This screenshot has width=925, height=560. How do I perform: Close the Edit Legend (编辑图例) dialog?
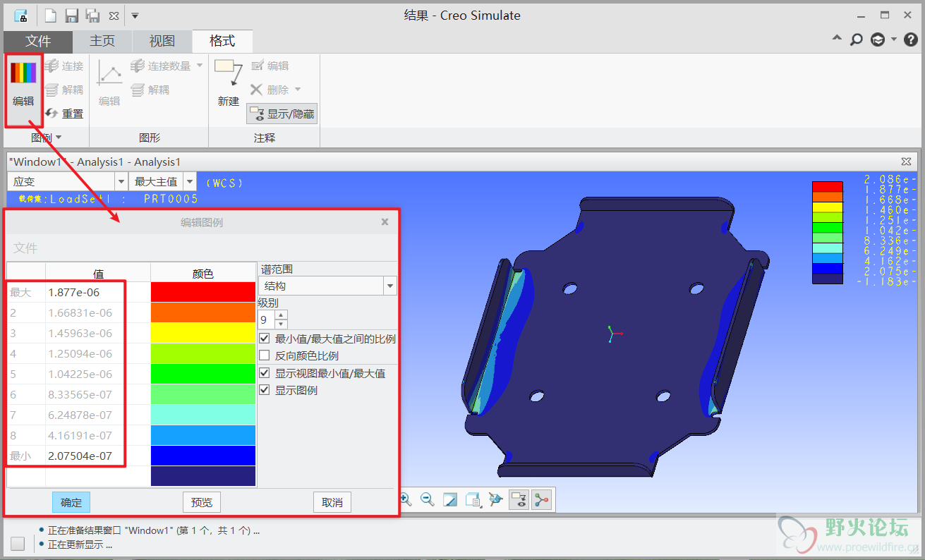pyautogui.click(x=385, y=221)
